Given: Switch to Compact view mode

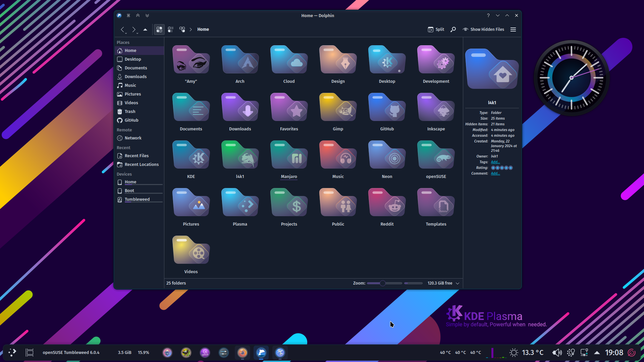Looking at the screenshot, I should [171, 29].
